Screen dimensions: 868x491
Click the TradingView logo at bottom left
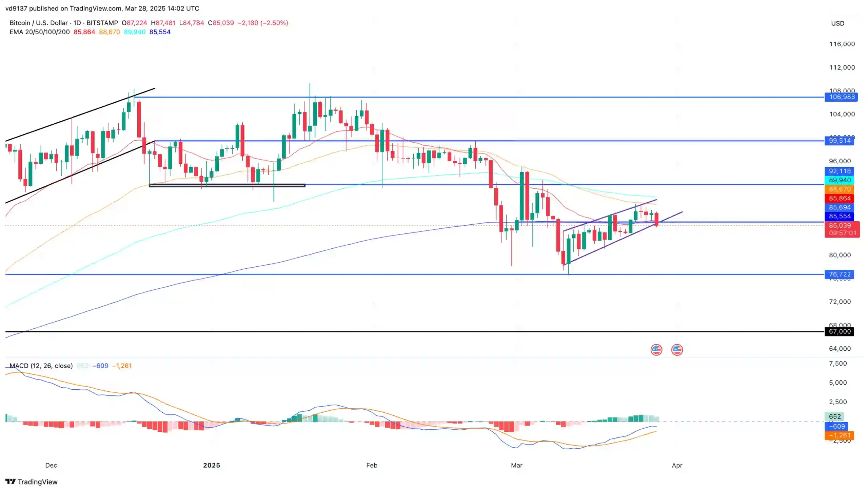click(x=32, y=482)
